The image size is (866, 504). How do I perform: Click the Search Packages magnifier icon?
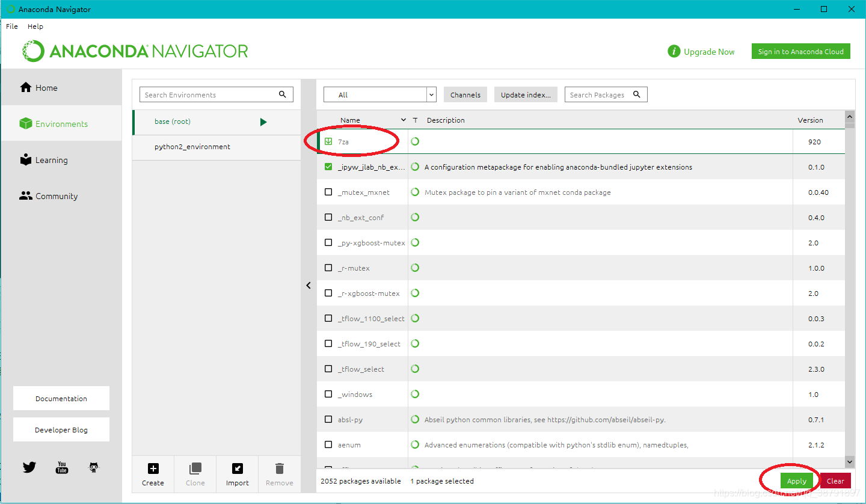click(637, 94)
